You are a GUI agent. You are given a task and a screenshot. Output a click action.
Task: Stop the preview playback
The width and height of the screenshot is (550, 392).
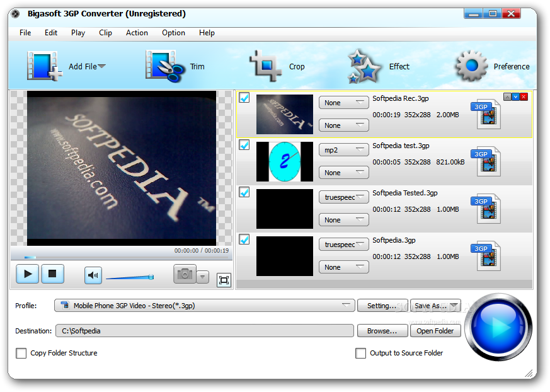coord(53,274)
